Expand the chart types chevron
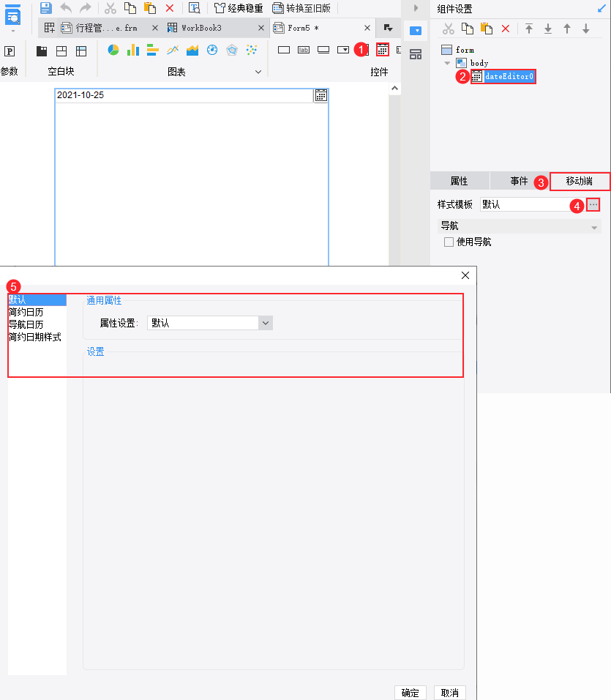611x700 pixels. click(258, 72)
